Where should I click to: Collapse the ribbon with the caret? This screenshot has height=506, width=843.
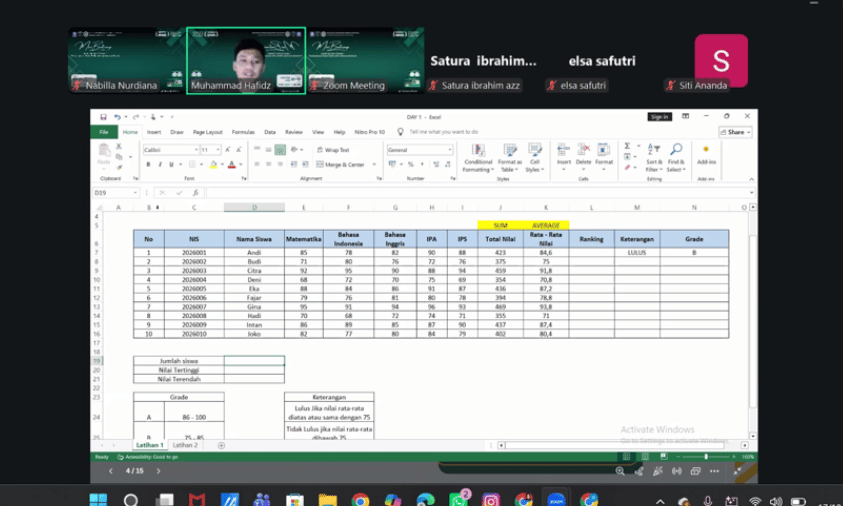tap(751, 179)
